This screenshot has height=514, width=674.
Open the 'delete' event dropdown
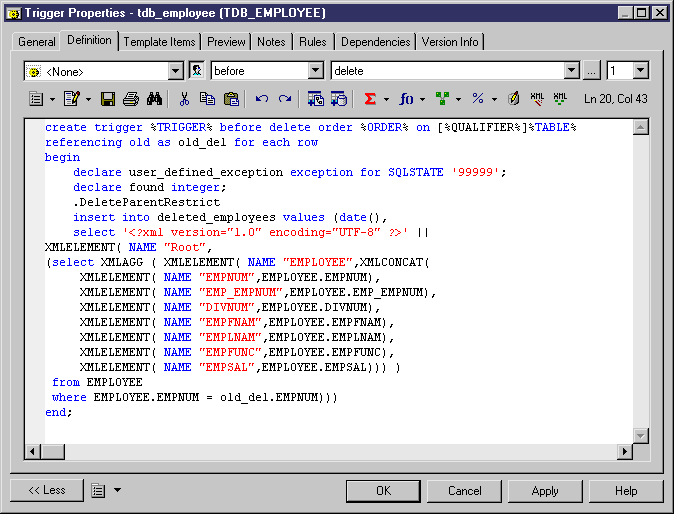pos(571,70)
